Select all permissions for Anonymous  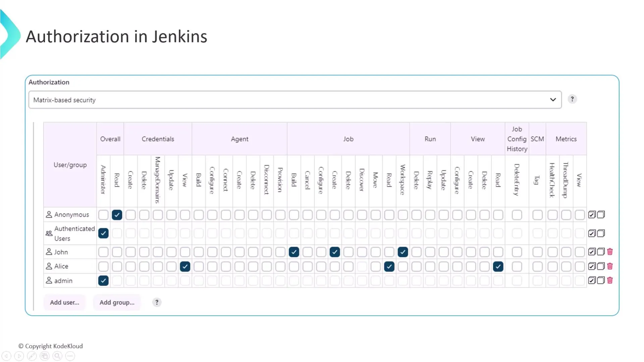coord(592,215)
